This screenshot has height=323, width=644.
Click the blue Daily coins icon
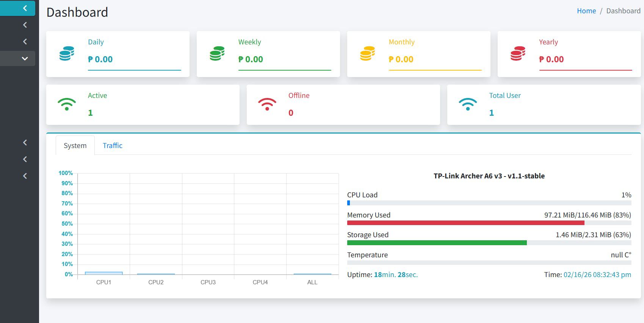(67, 54)
